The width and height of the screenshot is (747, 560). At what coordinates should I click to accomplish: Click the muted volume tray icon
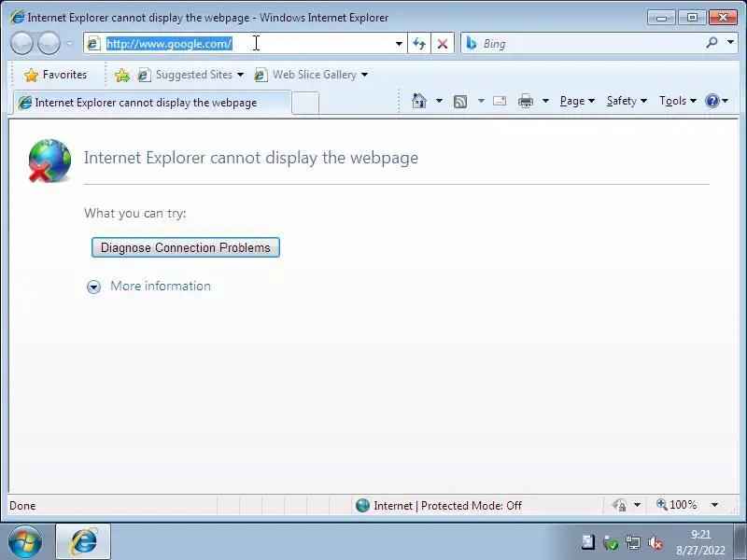655,542
